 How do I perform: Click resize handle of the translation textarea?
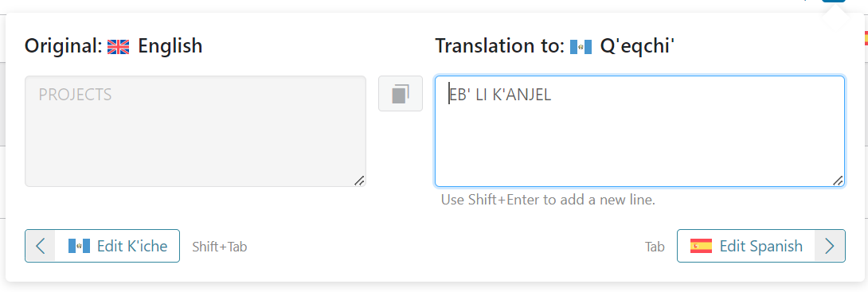pyautogui.click(x=838, y=181)
